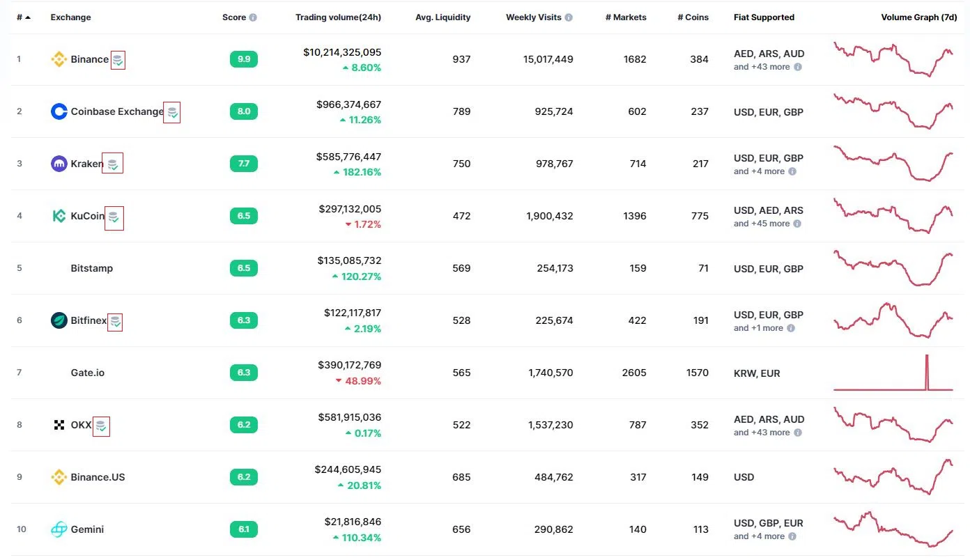This screenshot has width=970, height=560.
Task: Click Coinbase Exchange's 8.0 score badge
Action: 244,111
